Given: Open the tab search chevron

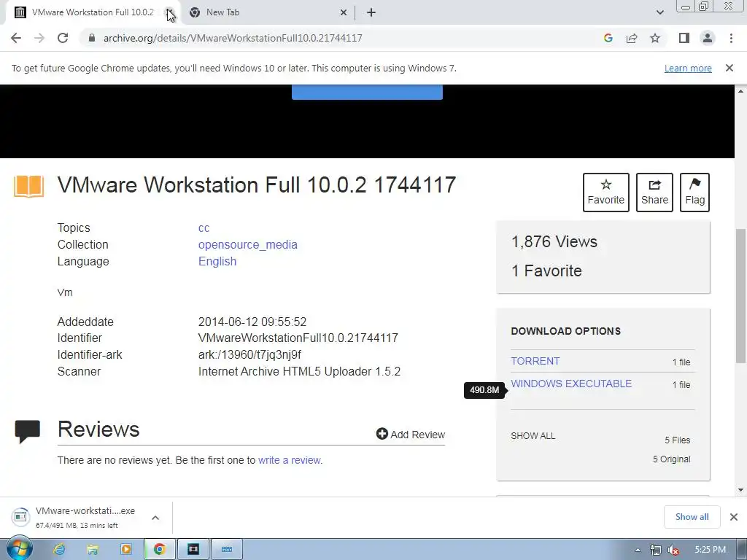Looking at the screenshot, I should 659,12.
